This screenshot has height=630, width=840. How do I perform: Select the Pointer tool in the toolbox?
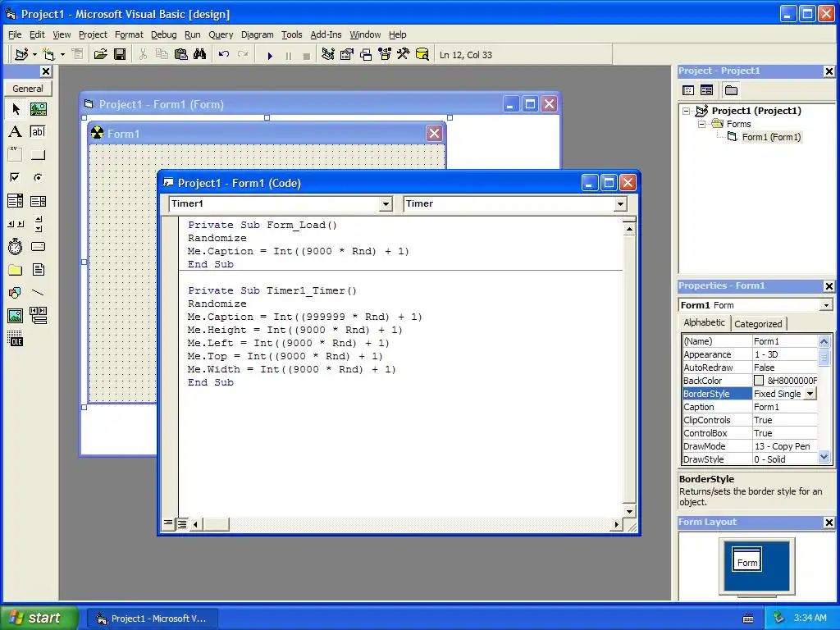point(16,109)
